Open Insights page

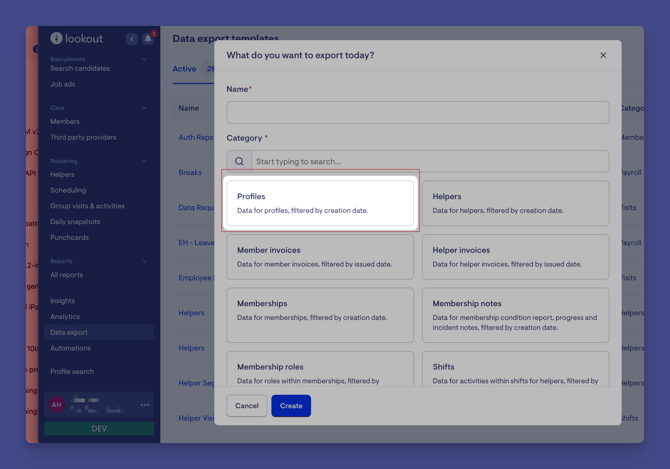pos(62,301)
